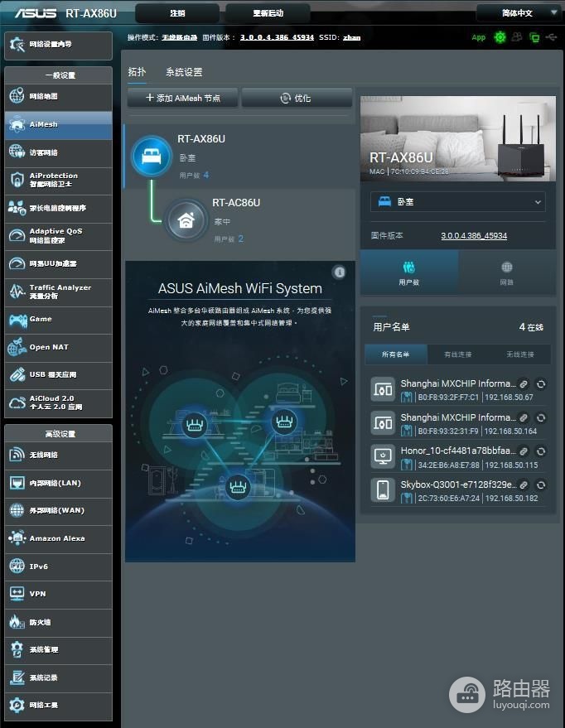Open VPN settings
Viewport: 565px width, 728px height.
click(x=59, y=595)
